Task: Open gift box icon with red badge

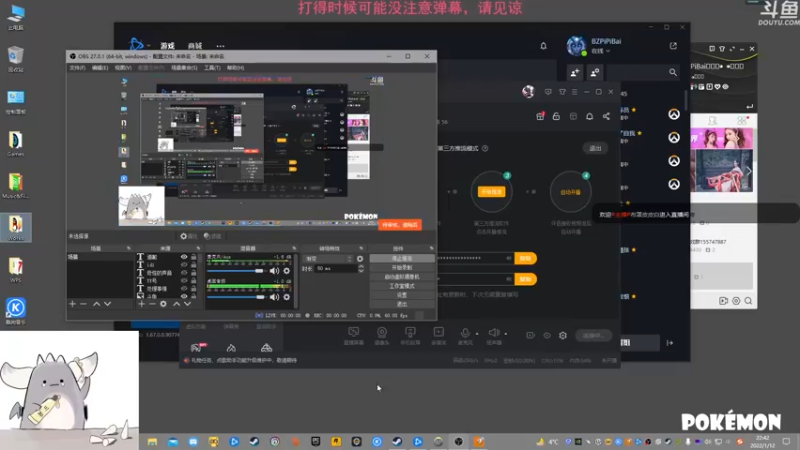Action: 540,116
